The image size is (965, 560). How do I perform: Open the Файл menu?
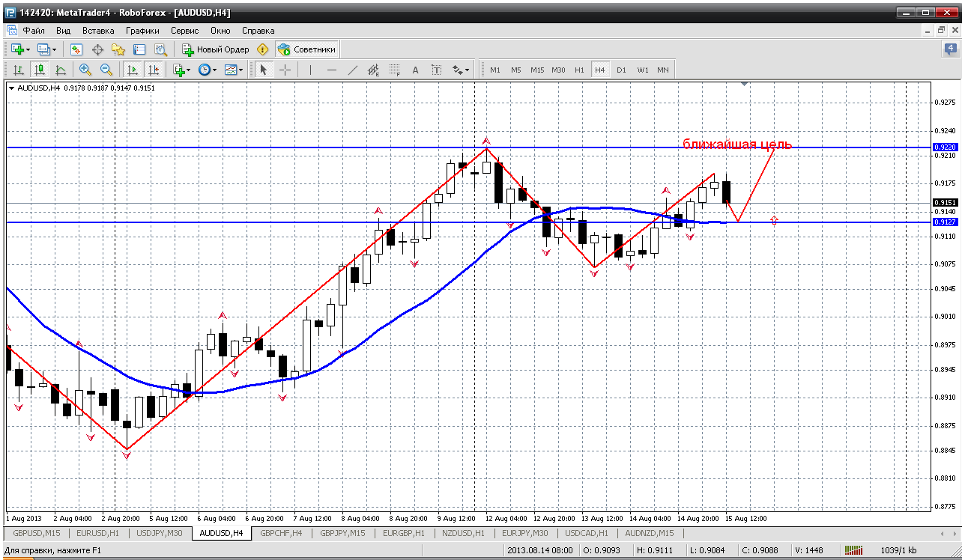(33, 31)
